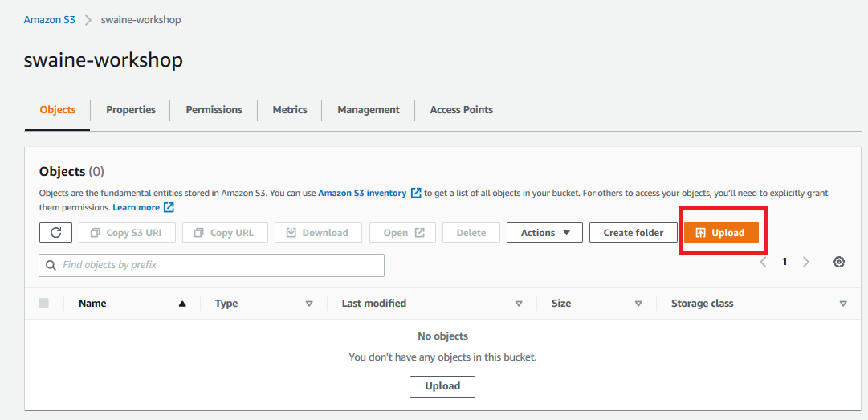Sort by Last modified column arrow

tap(519, 304)
